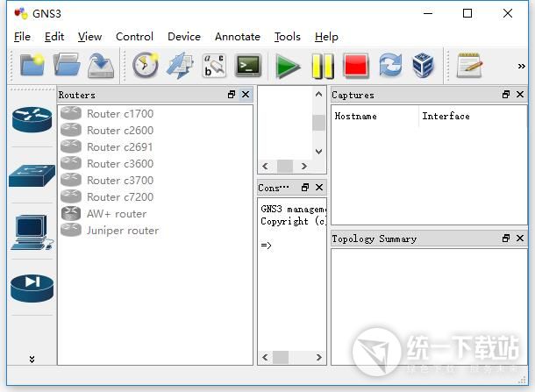Viewport: 535px width, 392px height.
Task: Open the Edit menu
Action: (x=54, y=37)
